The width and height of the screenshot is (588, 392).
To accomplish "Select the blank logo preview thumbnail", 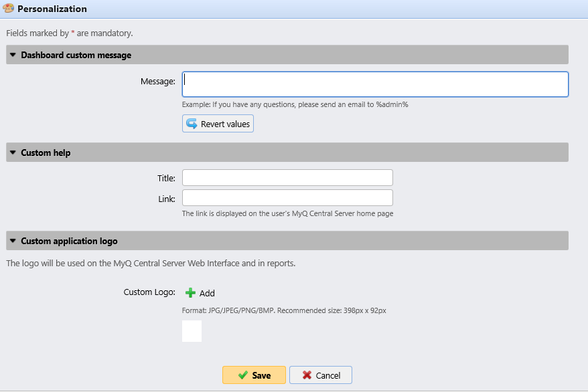I will [x=192, y=330].
